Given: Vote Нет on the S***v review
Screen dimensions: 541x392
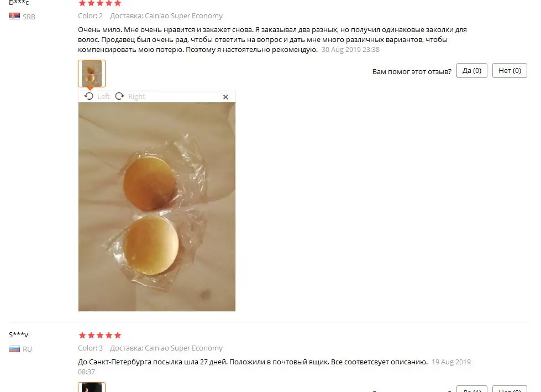Looking at the screenshot, I should (510, 389).
